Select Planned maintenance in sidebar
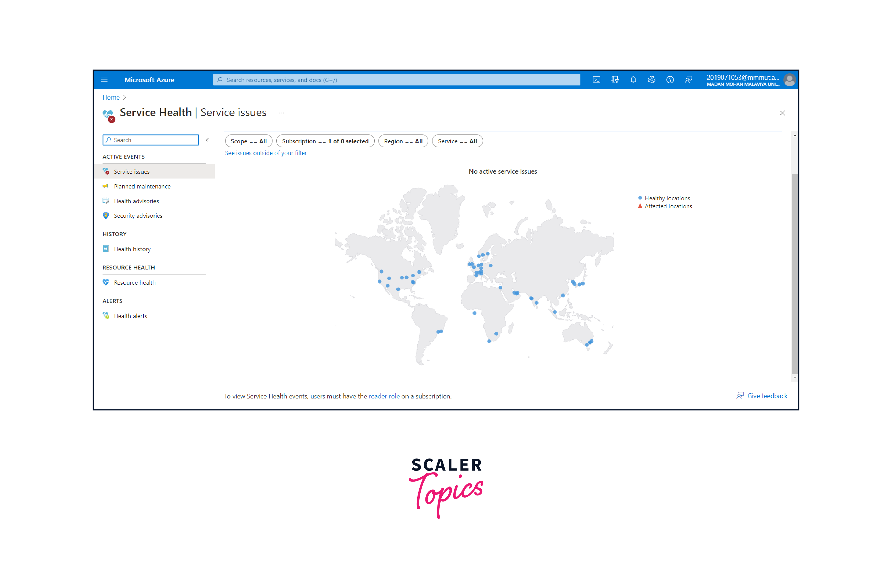Screen dimensions: 892x588 142,186
